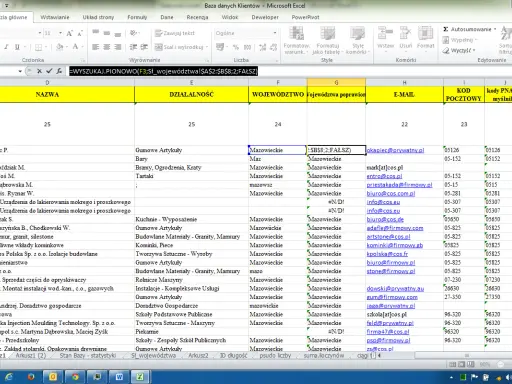Select the 'Tartaki' cell
Image resolution: width=512 pixels, height=384 pixels.
[x=191, y=176]
